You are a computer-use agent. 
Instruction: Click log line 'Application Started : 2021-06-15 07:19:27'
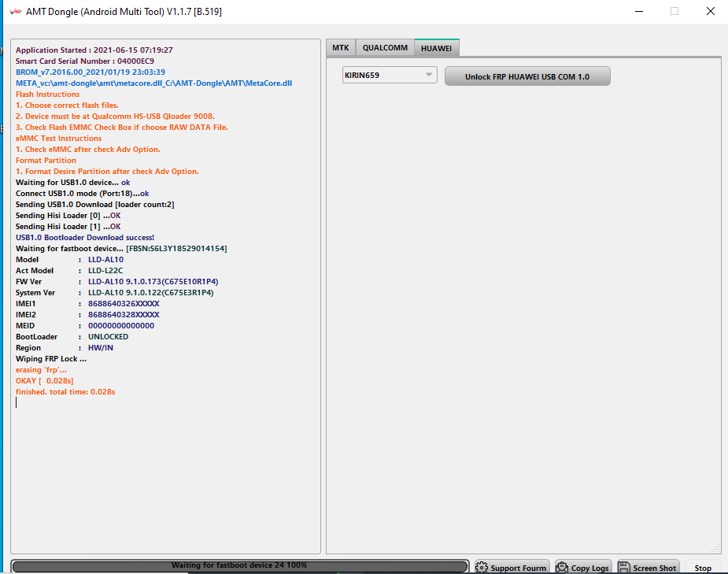(94, 50)
